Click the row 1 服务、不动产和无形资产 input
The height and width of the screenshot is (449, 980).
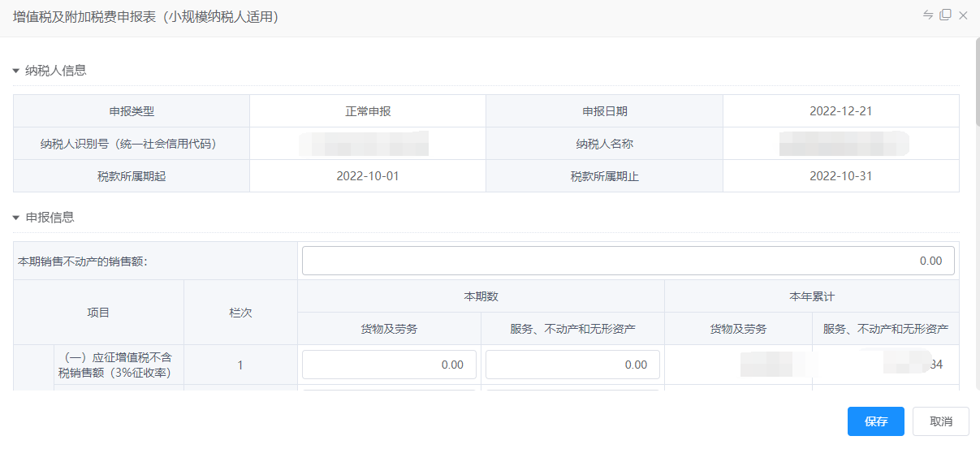[x=572, y=365]
